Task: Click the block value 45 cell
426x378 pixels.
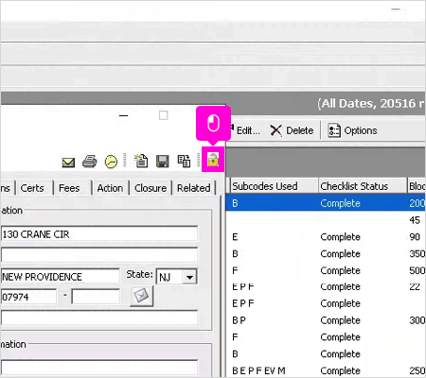Action: (x=415, y=220)
